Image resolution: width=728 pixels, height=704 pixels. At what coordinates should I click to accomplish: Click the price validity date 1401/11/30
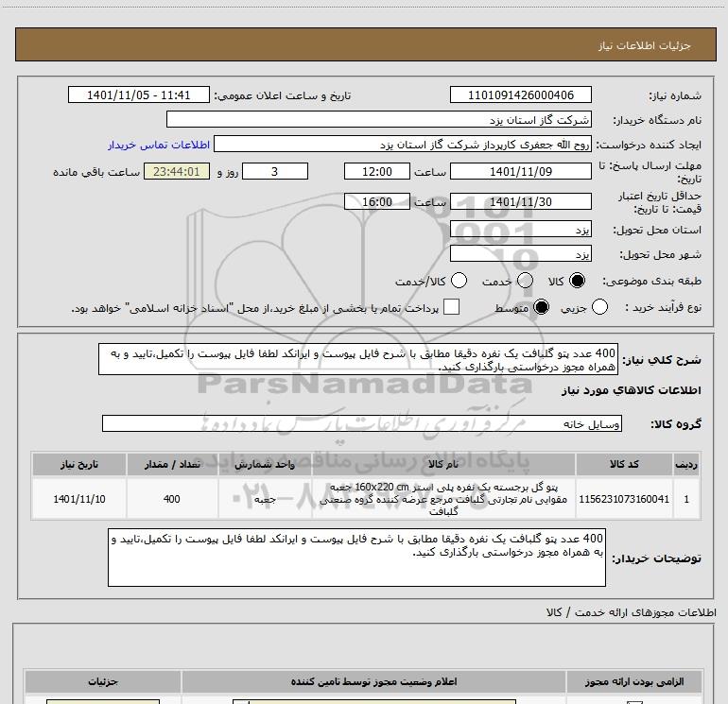(520, 201)
